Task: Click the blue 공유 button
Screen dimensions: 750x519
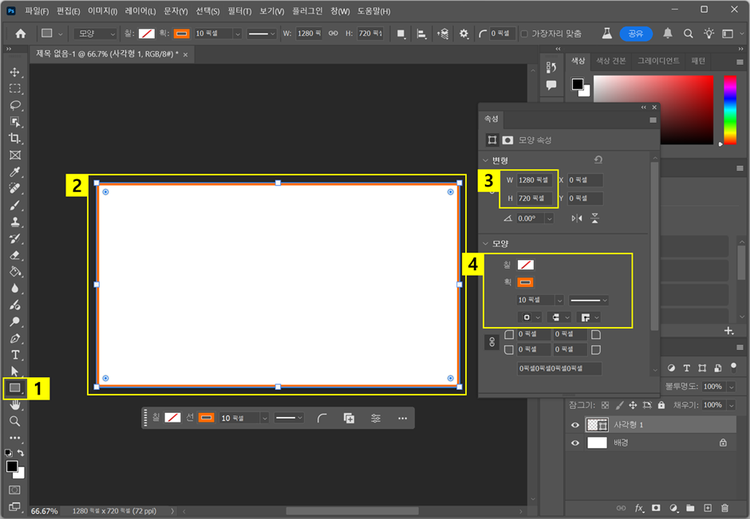Action: [x=634, y=33]
